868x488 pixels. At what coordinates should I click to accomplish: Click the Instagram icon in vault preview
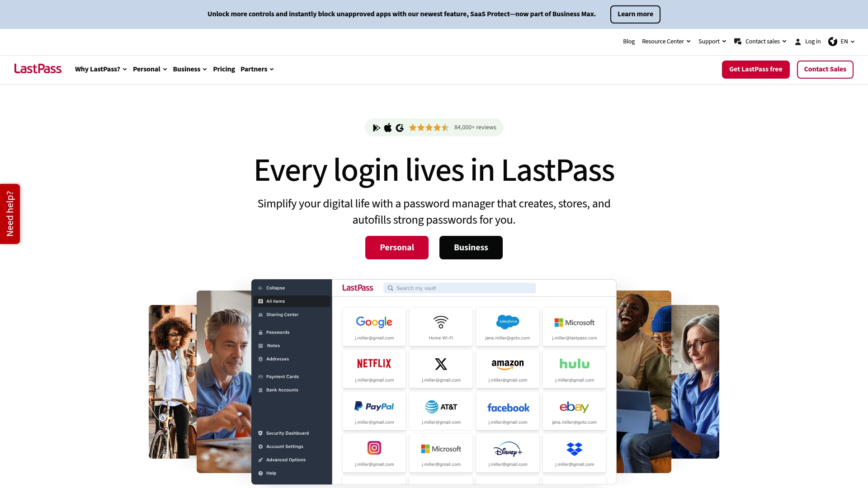coord(374,448)
